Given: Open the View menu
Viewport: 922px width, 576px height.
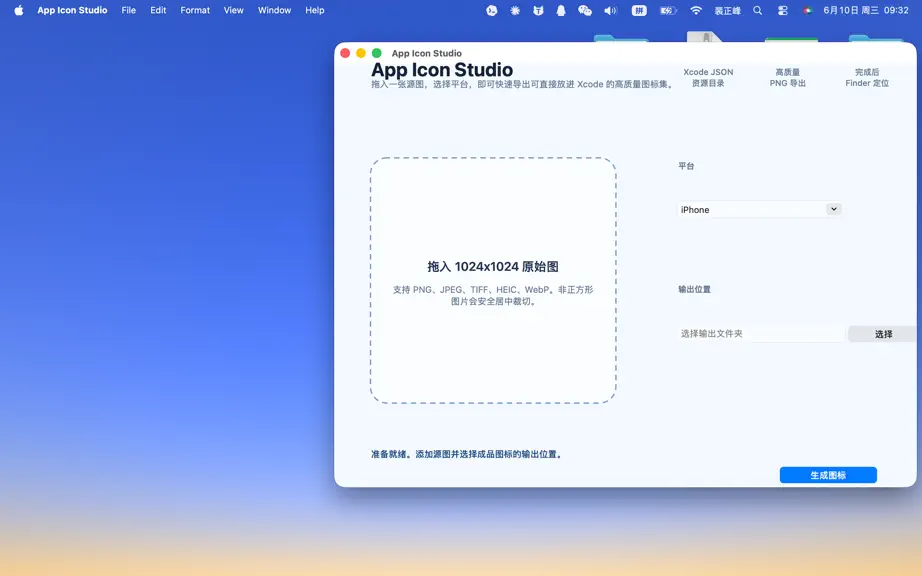Looking at the screenshot, I should (x=233, y=10).
